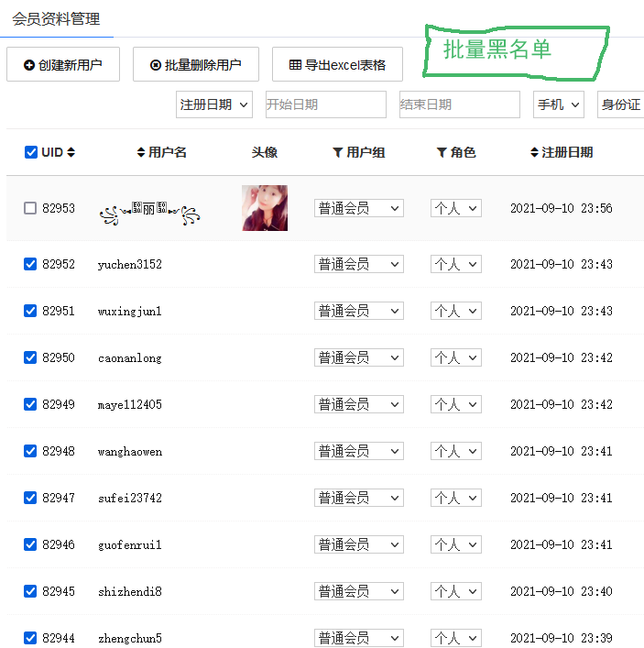The width and height of the screenshot is (644, 648).
Task: Click the plus icon on 创建新用户
Action: (29, 65)
